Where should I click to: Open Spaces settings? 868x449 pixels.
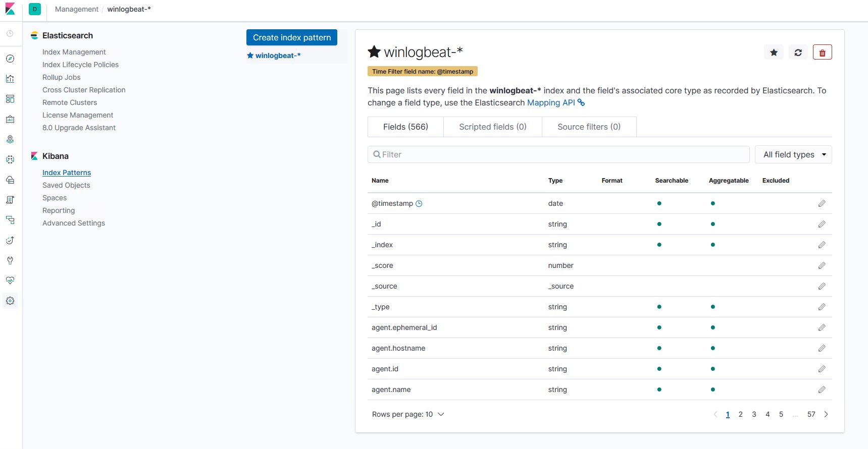[x=55, y=198]
